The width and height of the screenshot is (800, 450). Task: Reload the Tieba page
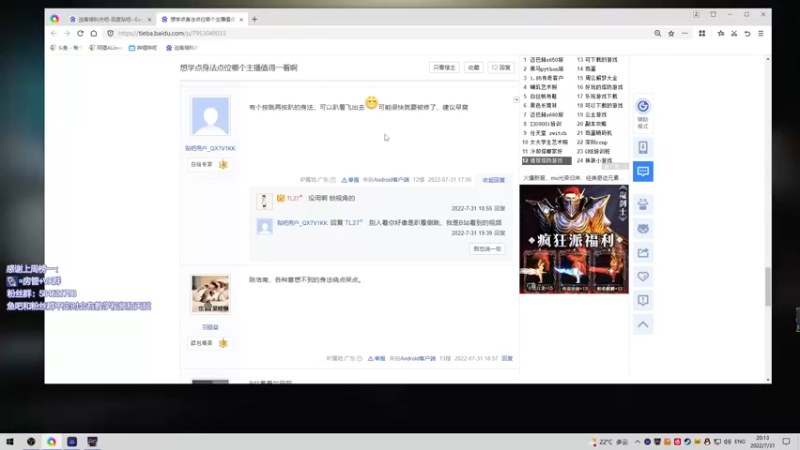80,33
